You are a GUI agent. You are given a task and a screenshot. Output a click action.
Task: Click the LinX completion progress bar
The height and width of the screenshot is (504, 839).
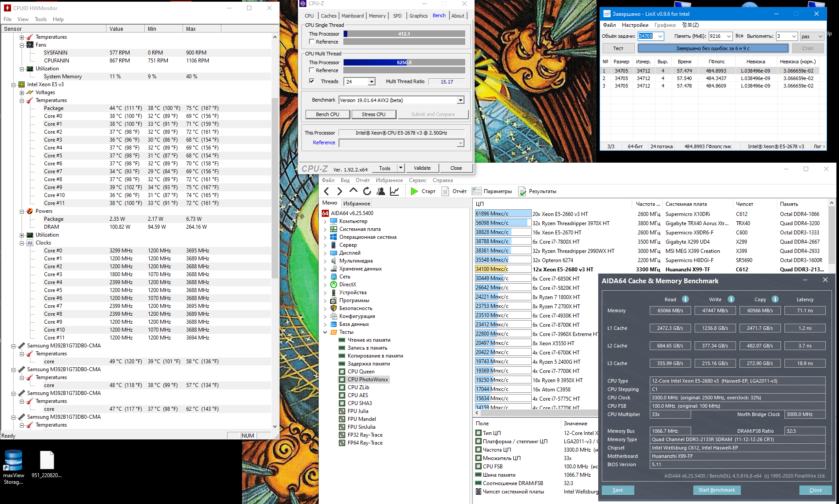tap(713, 48)
